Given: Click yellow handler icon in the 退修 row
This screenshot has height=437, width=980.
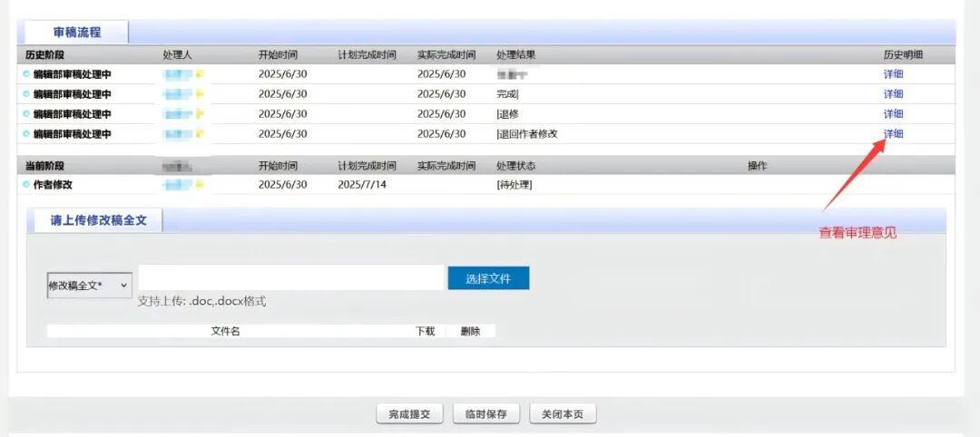Looking at the screenshot, I should click(199, 114).
